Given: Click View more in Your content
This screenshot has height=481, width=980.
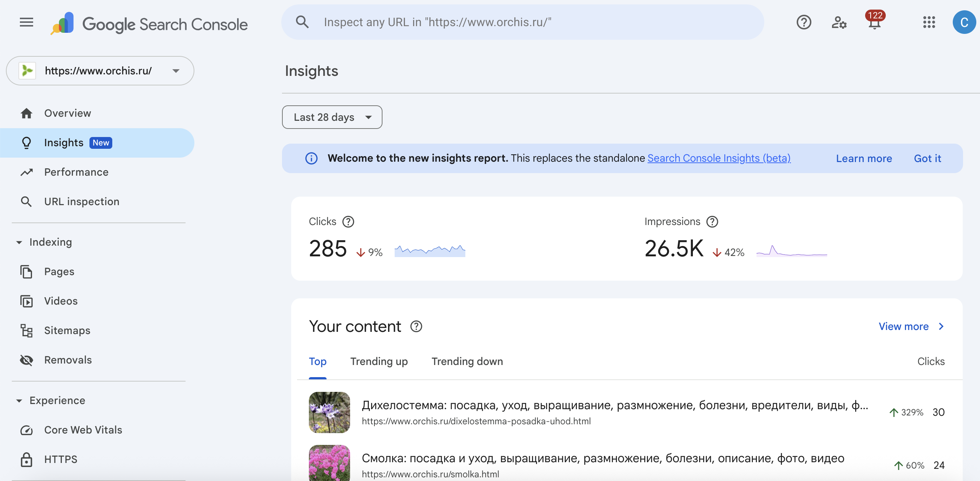Looking at the screenshot, I should coord(910,327).
